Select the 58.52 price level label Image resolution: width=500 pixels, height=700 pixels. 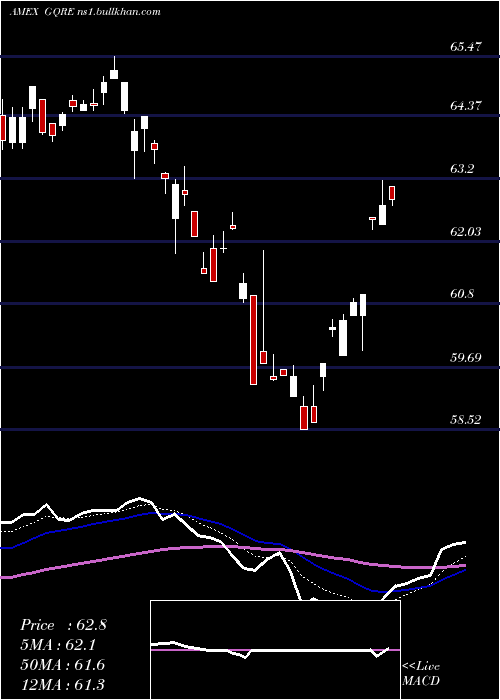(466, 420)
